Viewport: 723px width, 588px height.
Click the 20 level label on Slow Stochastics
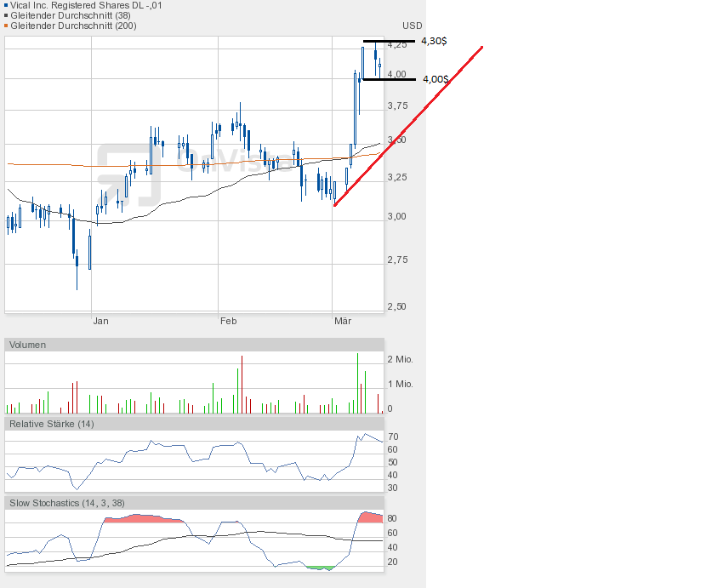(x=392, y=562)
